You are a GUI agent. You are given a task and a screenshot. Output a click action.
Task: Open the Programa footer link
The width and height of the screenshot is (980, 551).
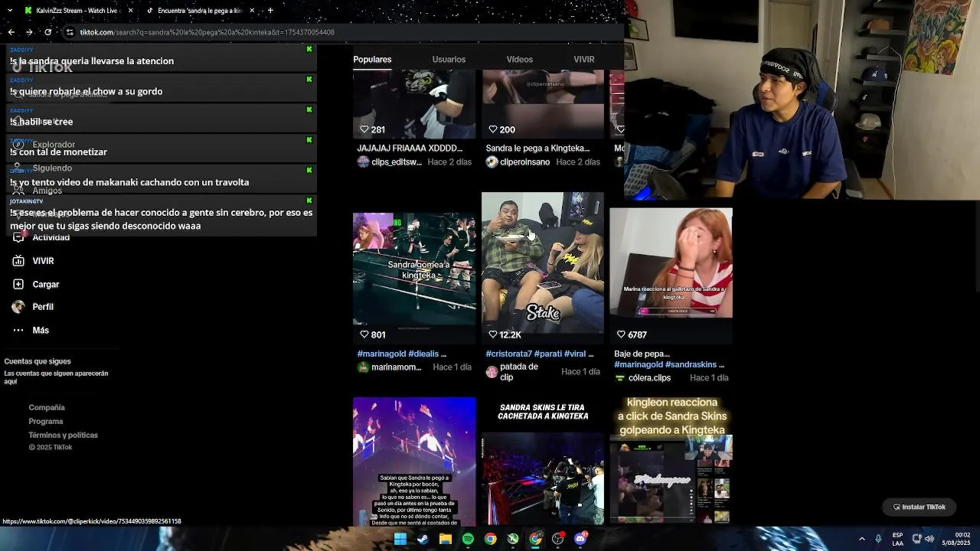coord(46,422)
